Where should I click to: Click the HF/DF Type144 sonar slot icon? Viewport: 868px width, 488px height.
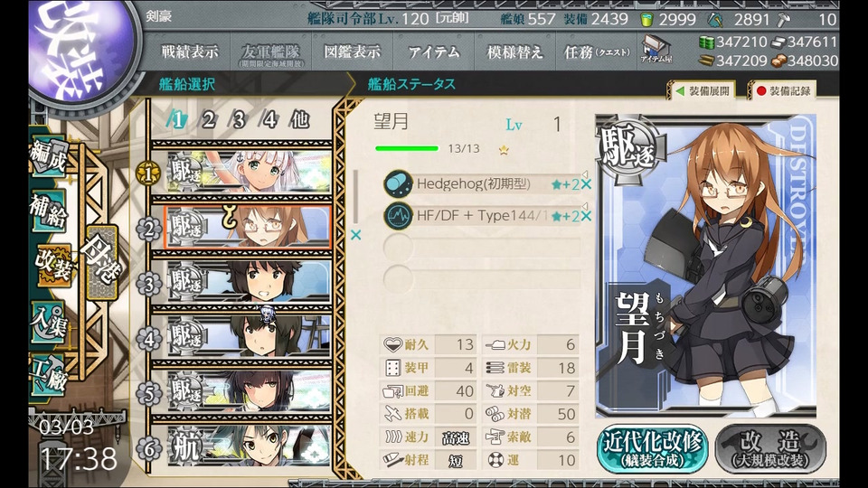[398, 216]
